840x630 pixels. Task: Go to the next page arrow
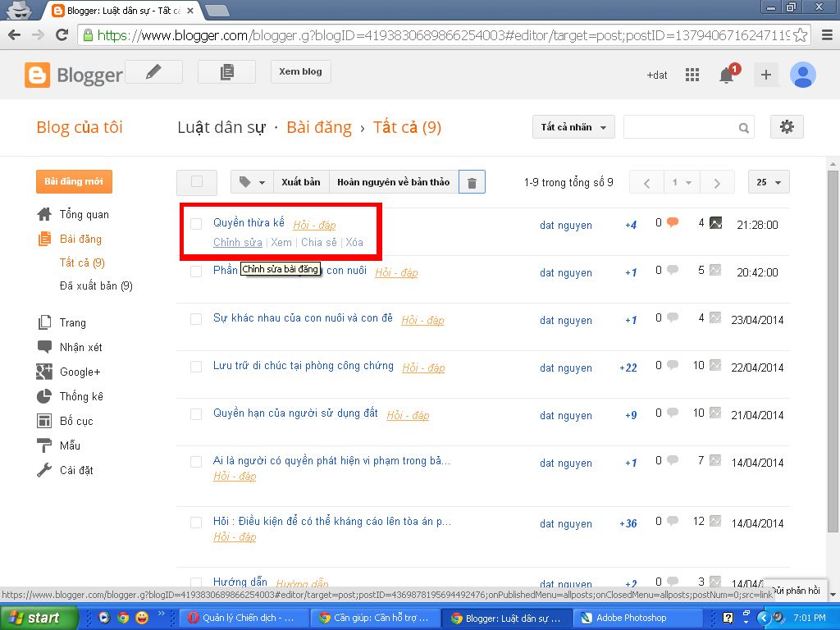(x=717, y=182)
